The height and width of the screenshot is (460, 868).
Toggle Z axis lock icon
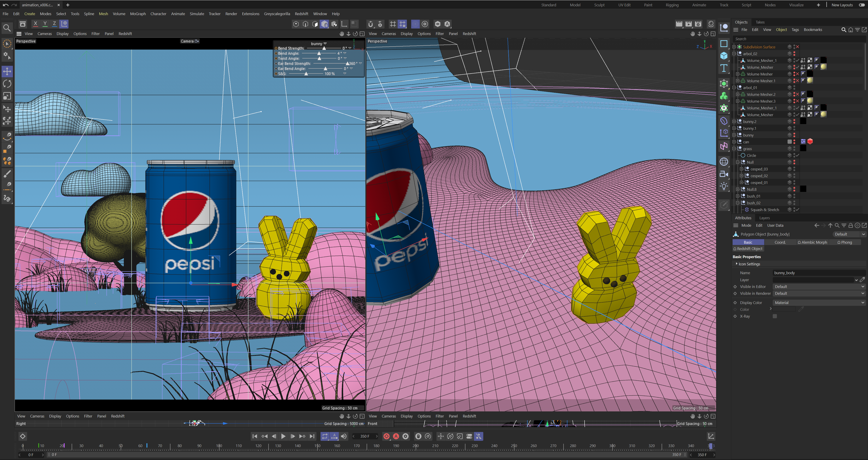click(x=54, y=24)
